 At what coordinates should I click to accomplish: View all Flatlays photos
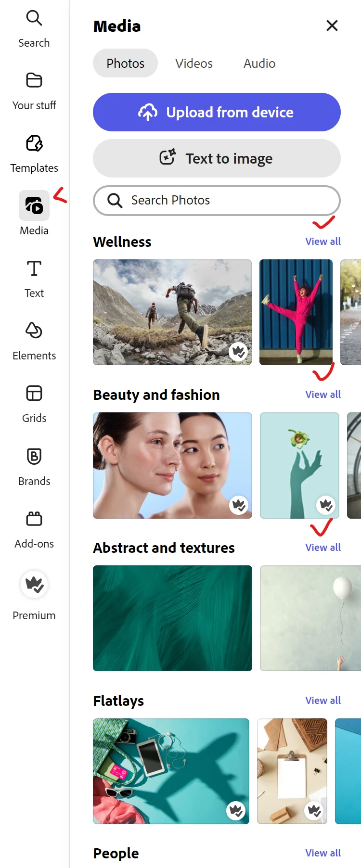[x=323, y=701]
